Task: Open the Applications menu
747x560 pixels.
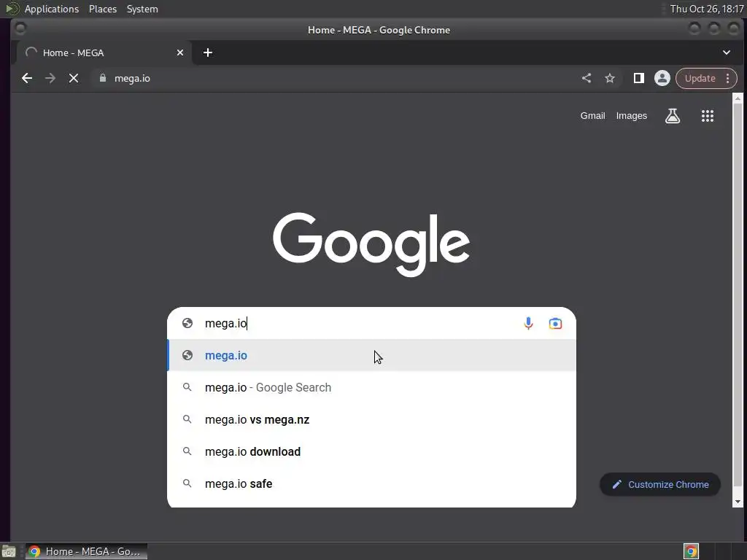Action: (52, 9)
